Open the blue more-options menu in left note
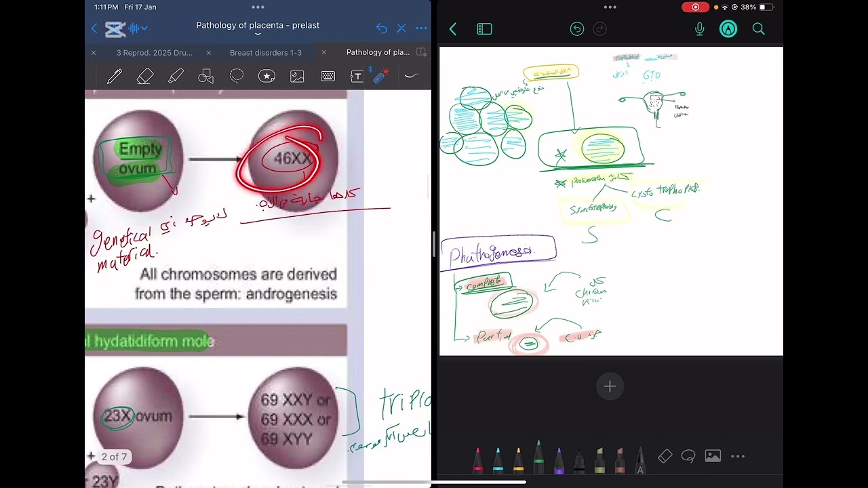The width and height of the screenshot is (868, 488). click(421, 28)
